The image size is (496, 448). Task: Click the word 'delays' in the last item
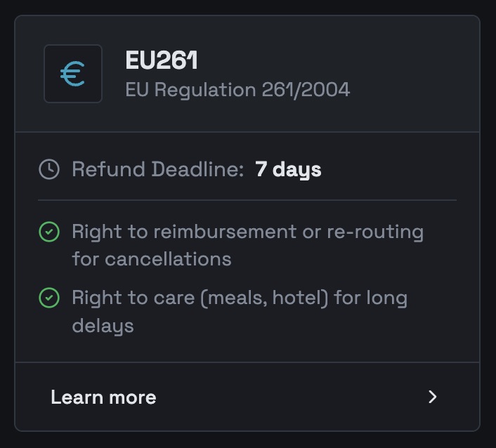point(103,325)
